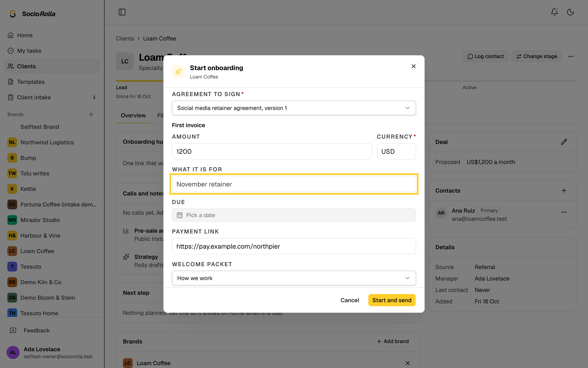Open Tessuto brand in sidebar

coord(52,267)
